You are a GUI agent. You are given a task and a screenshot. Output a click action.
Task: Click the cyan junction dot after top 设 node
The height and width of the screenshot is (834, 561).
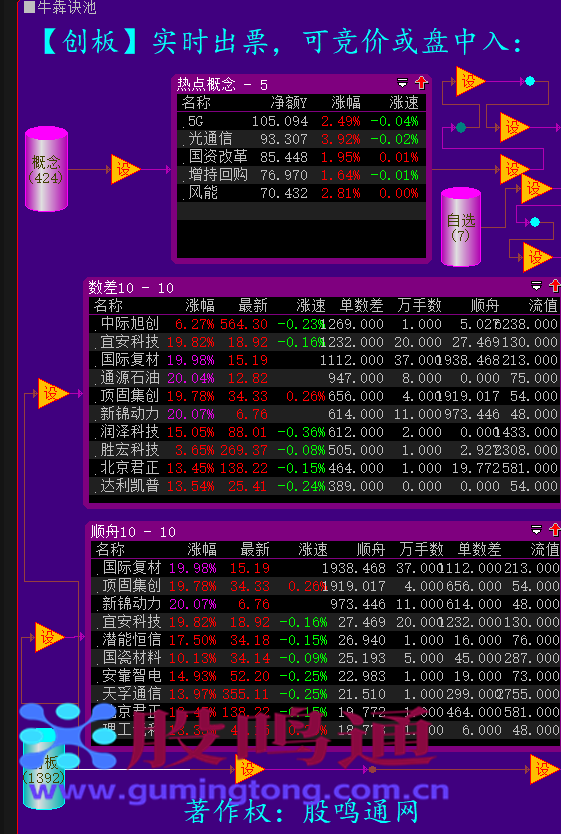(530, 81)
